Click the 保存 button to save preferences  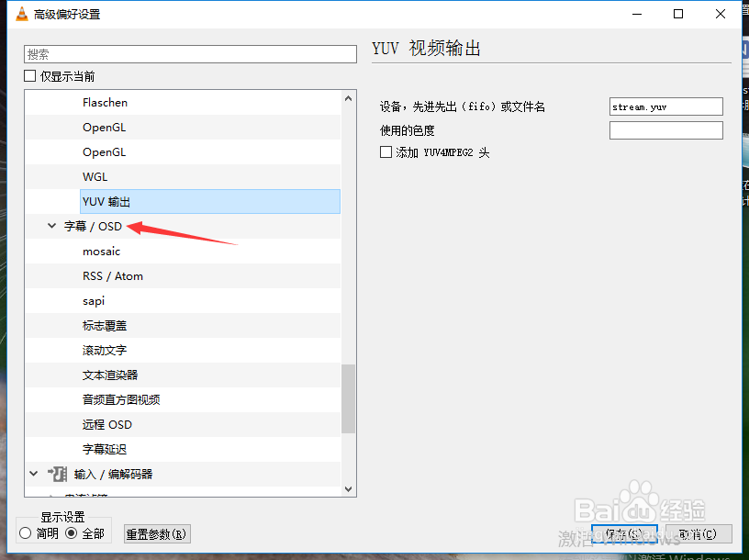pos(624,533)
